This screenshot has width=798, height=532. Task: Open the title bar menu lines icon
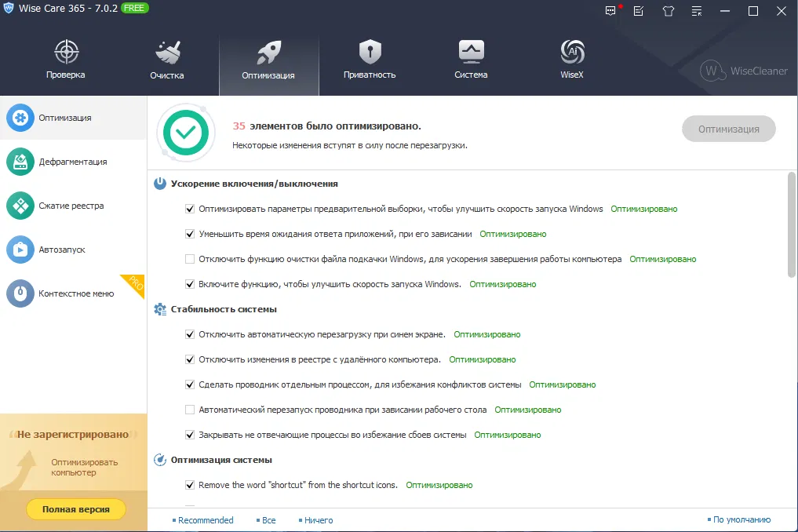coord(697,11)
